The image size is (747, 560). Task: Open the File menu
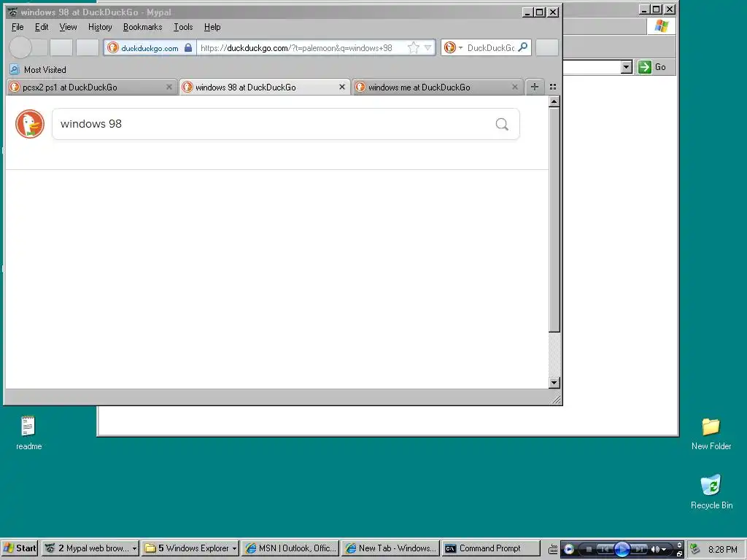tap(18, 27)
